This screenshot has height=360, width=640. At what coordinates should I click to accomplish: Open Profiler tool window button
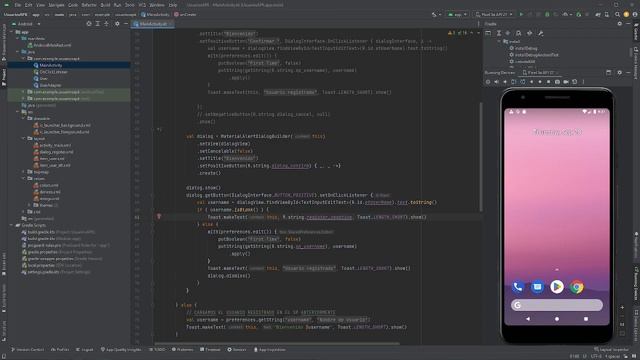click(x=60, y=350)
